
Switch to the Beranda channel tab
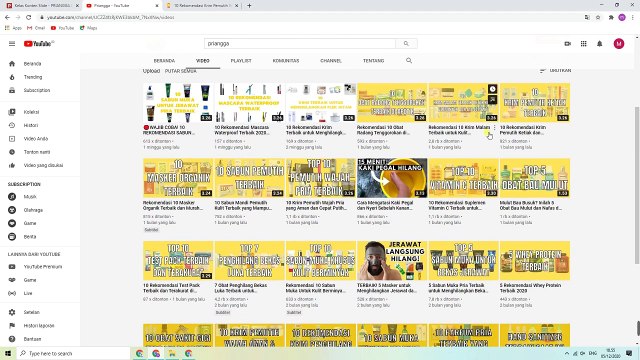[164, 60]
